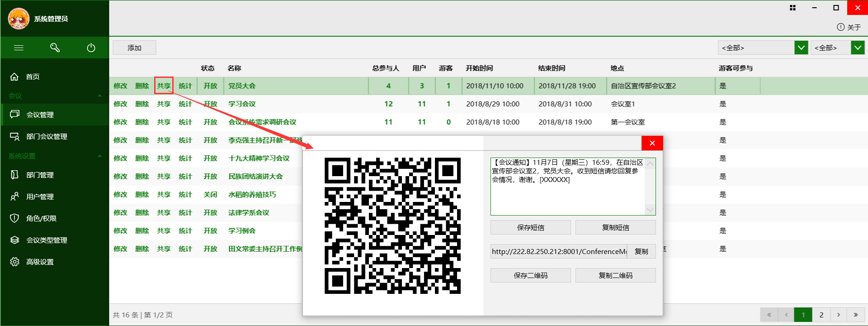Click the hamburger menu icon in sidebar

point(19,48)
